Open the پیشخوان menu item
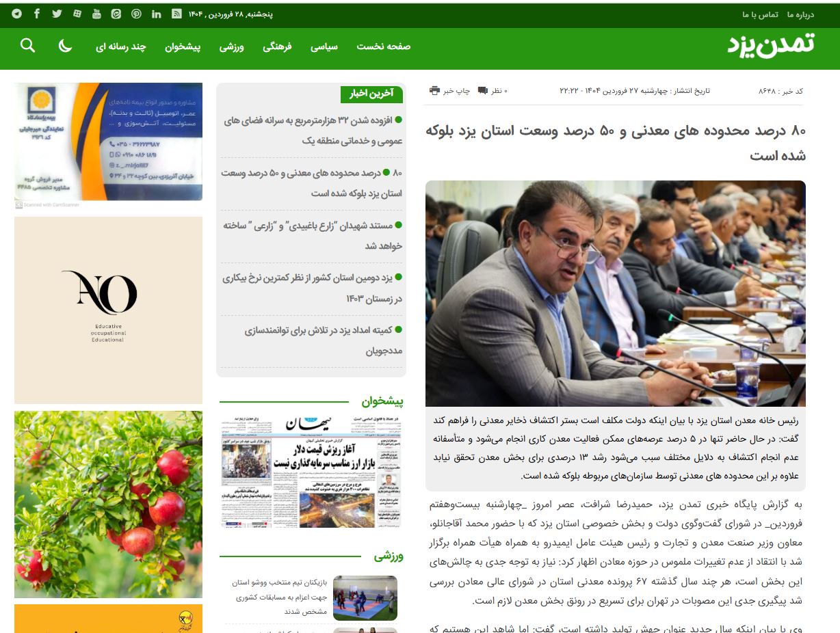840x633 pixels. [183, 46]
